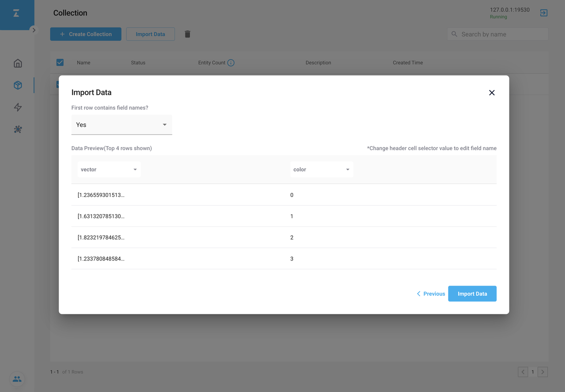Open the lightning bolt search icon

[x=18, y=107]
